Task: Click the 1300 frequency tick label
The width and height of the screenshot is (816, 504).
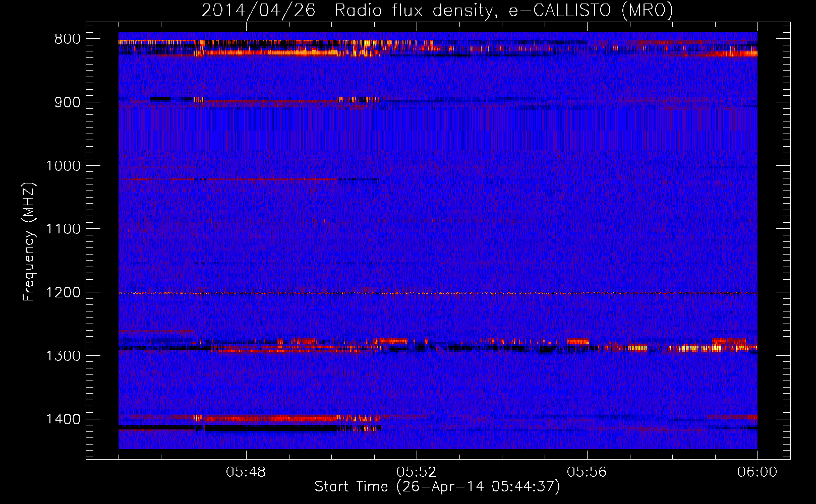Action: 63,356
